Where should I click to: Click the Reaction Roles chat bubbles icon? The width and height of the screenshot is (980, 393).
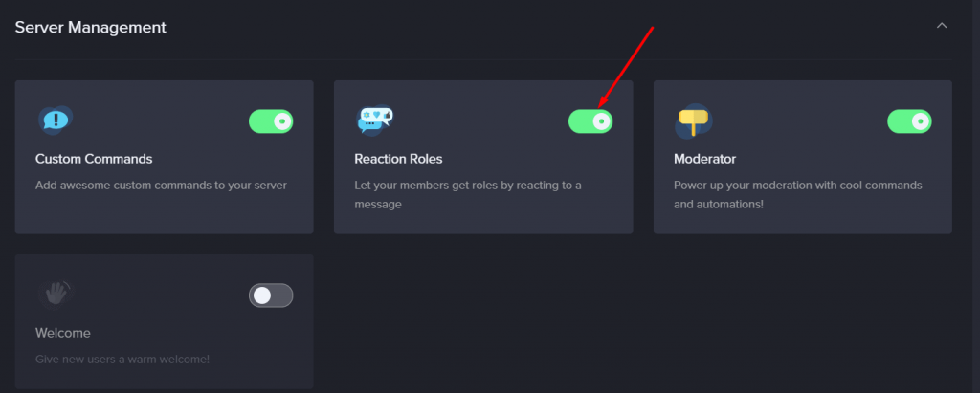coord(375,120)
